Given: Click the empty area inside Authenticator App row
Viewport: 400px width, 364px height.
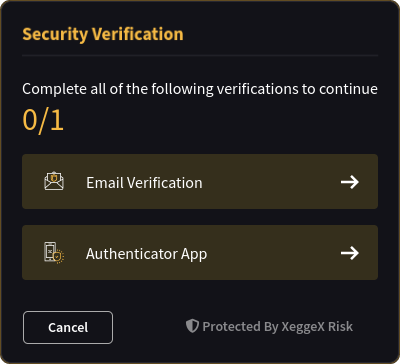Looking at the screenshot, I should [273, 253].
